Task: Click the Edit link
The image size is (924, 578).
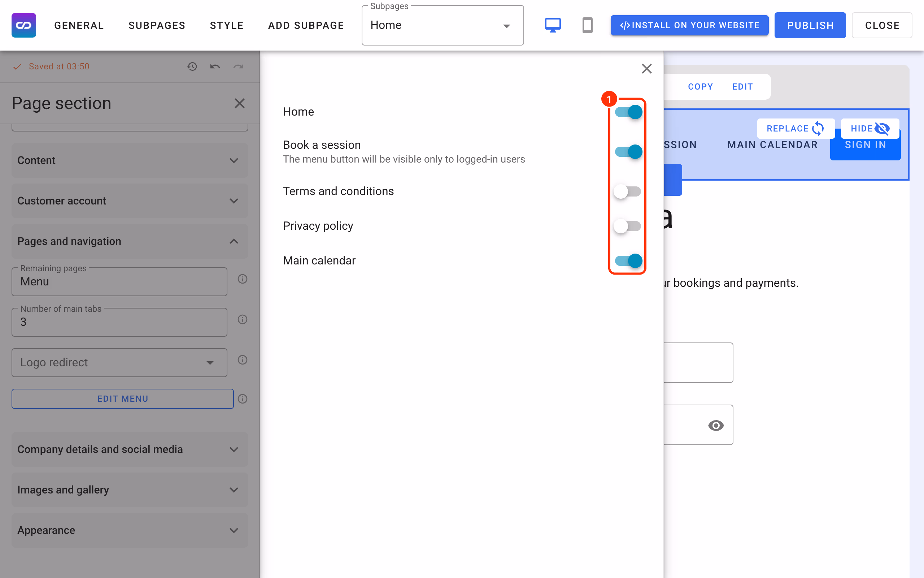Action: coord(742,87)
